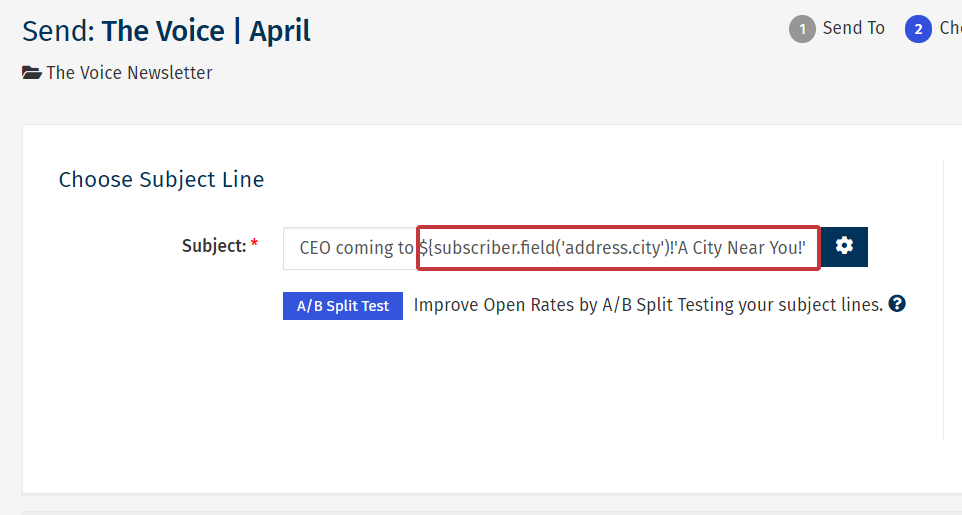Viewport: 962px width, 515px height.
Task: Click the blue step 2 number circle
Action: click(x=918, y=29)
